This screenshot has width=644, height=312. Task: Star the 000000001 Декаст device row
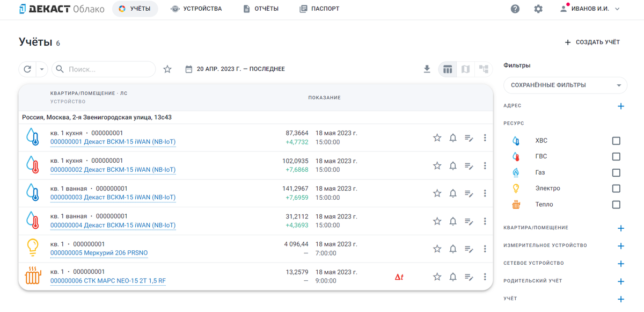coord(437,138)
